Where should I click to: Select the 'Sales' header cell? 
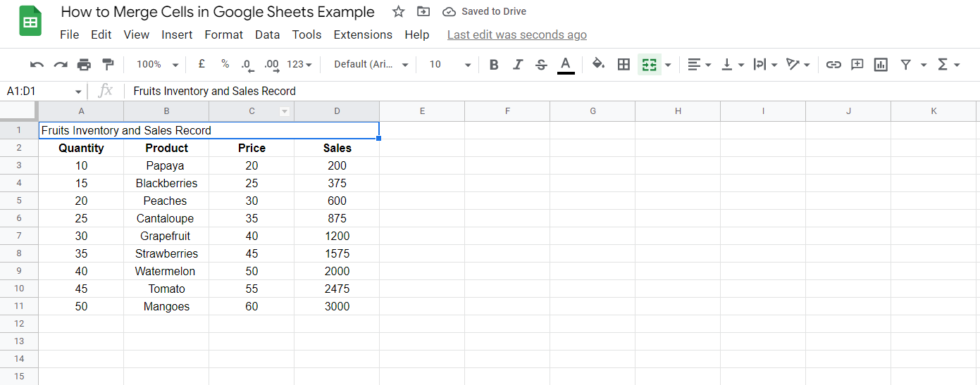[337, 148]
